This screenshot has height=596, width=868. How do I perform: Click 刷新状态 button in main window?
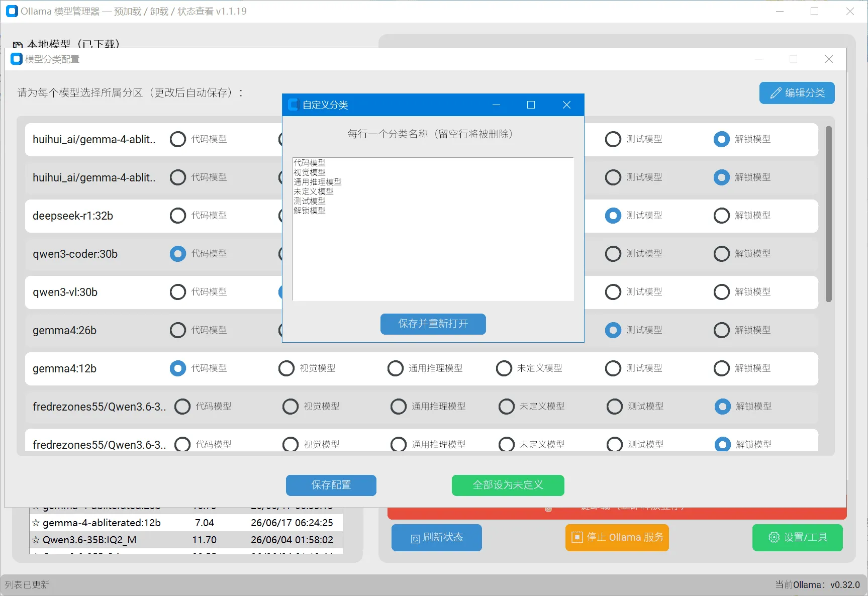[436, 537]
